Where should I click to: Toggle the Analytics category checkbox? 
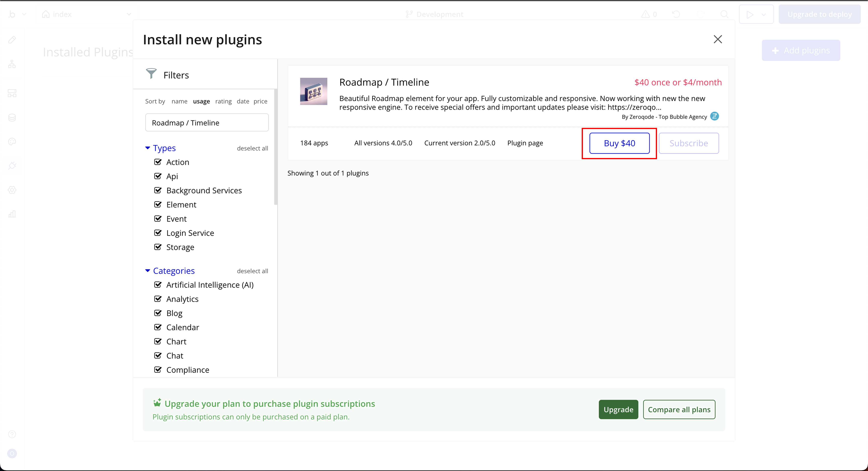pos(158,299)
